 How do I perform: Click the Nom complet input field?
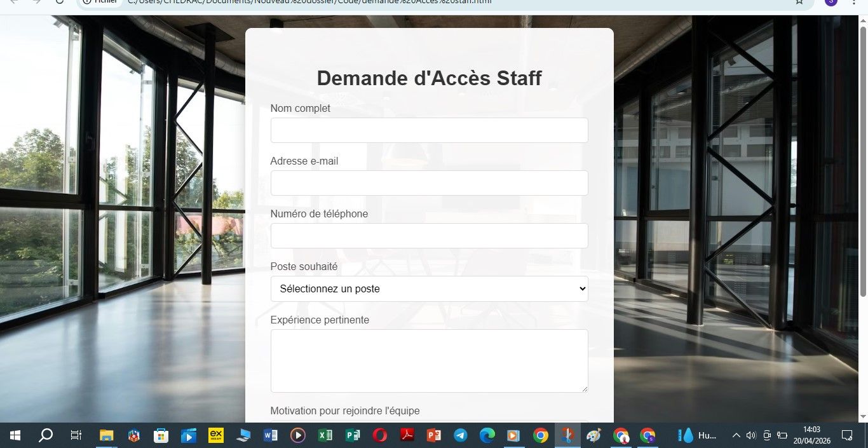[429, 130]
